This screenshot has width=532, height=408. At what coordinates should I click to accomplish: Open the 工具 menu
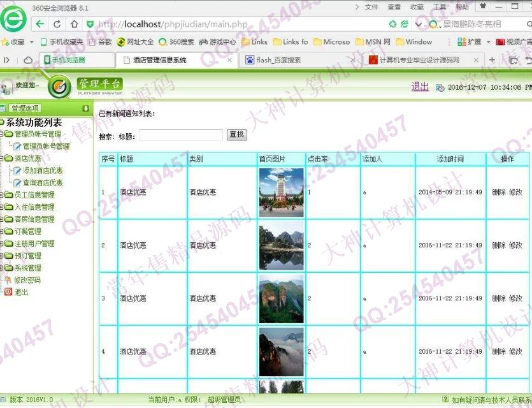click(440, 7)
